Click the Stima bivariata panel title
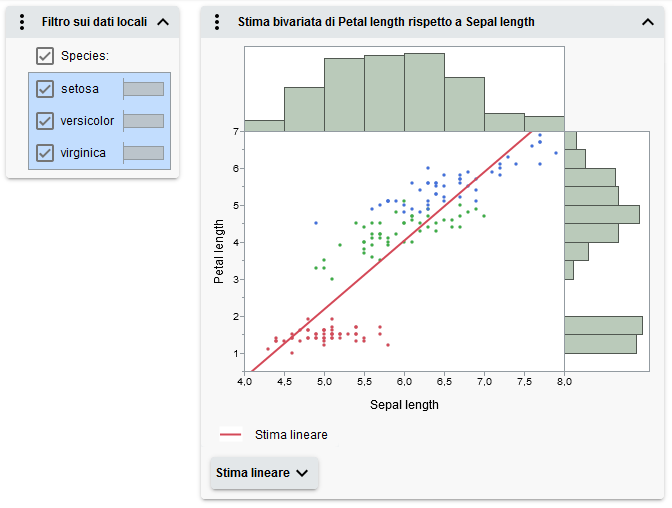Image resolution: width=672 pixels, height=508 pixels. tap(386, 21)
